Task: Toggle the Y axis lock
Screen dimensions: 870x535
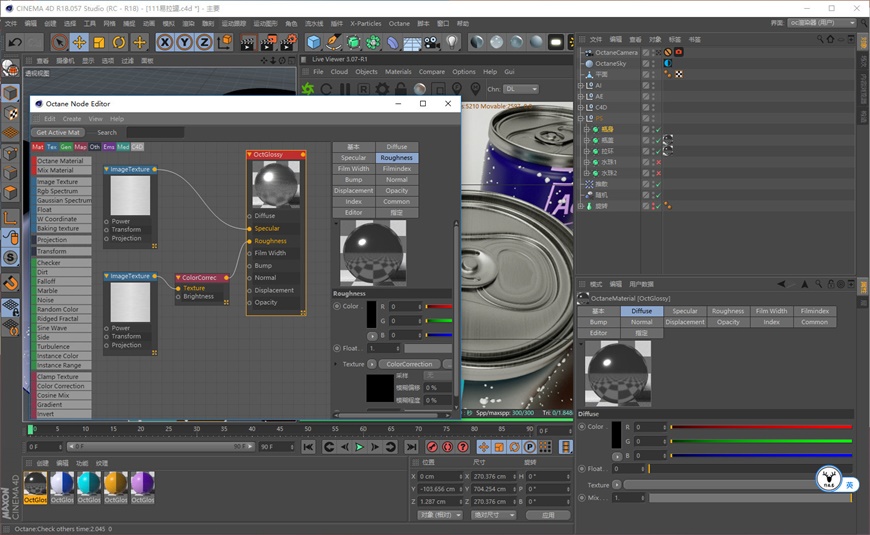Action: tap(185, 42)
